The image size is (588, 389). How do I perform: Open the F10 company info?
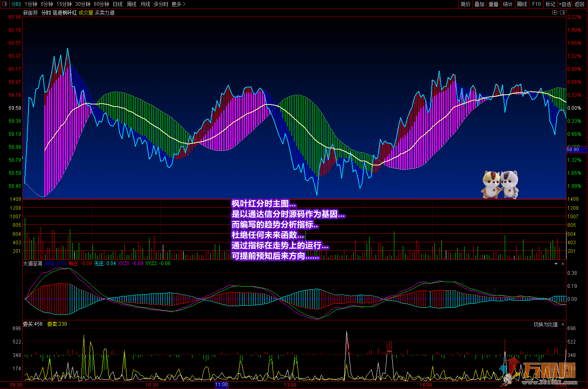pyautogui.click(x=536, y=4)
